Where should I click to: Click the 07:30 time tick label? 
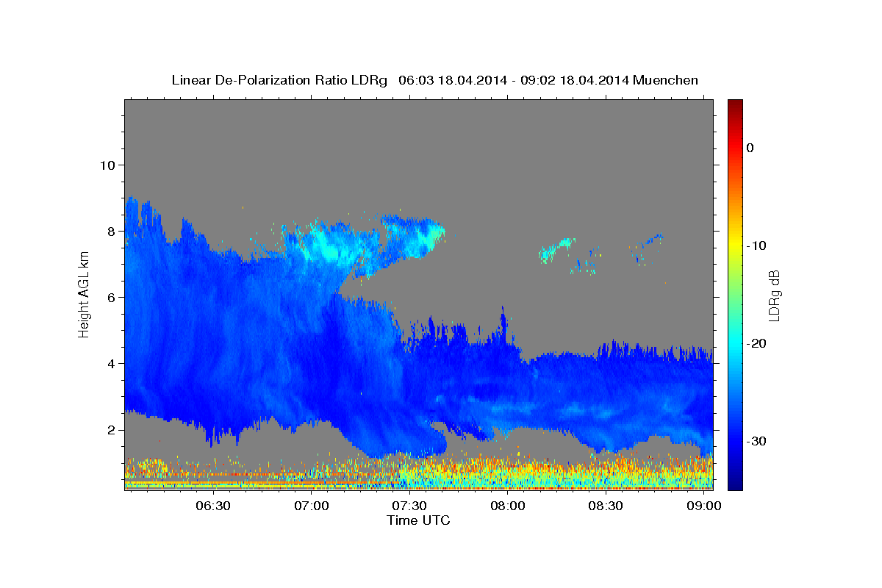tap(409, 506)
